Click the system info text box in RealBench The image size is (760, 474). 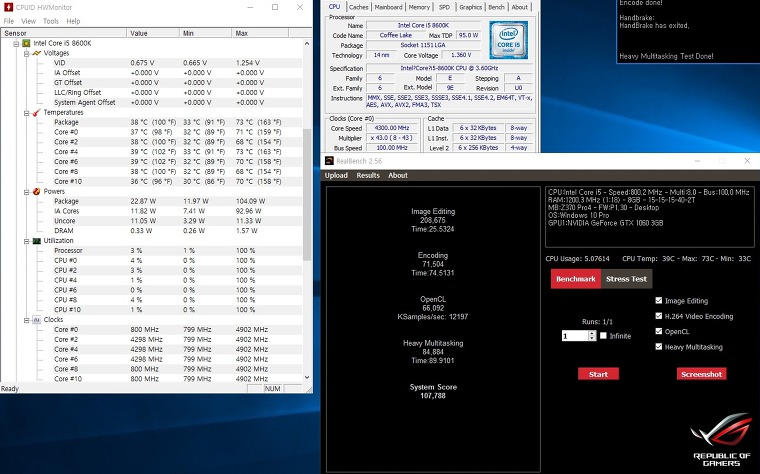(649, 217)
